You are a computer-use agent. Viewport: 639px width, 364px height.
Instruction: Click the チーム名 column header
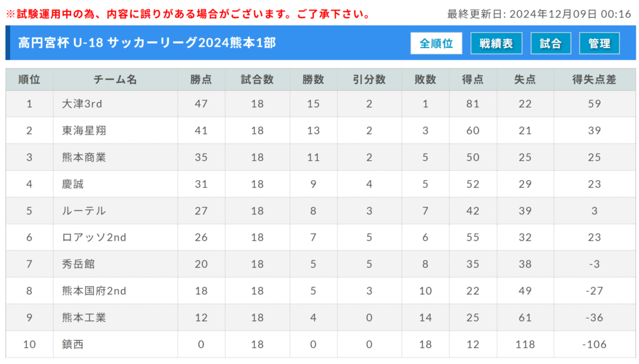tap(115, 79)
